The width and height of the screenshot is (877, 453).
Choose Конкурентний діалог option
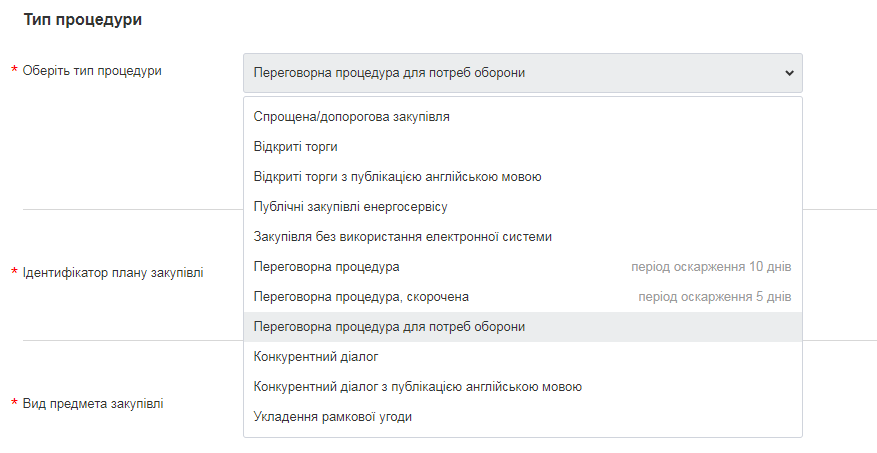point(316,357)
